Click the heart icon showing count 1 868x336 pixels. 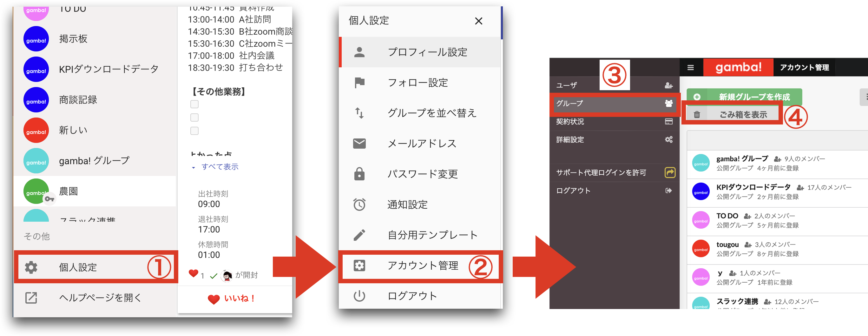[194, 273]
